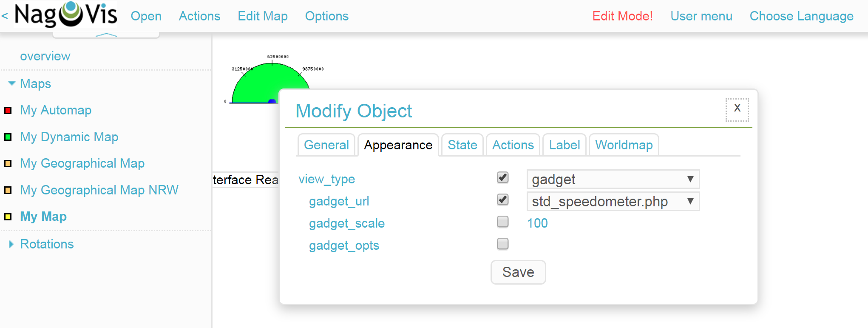This screenshot has height=328, width=868.
Task: Click the yellow My Map state icon
Action: tap(8, 217)
